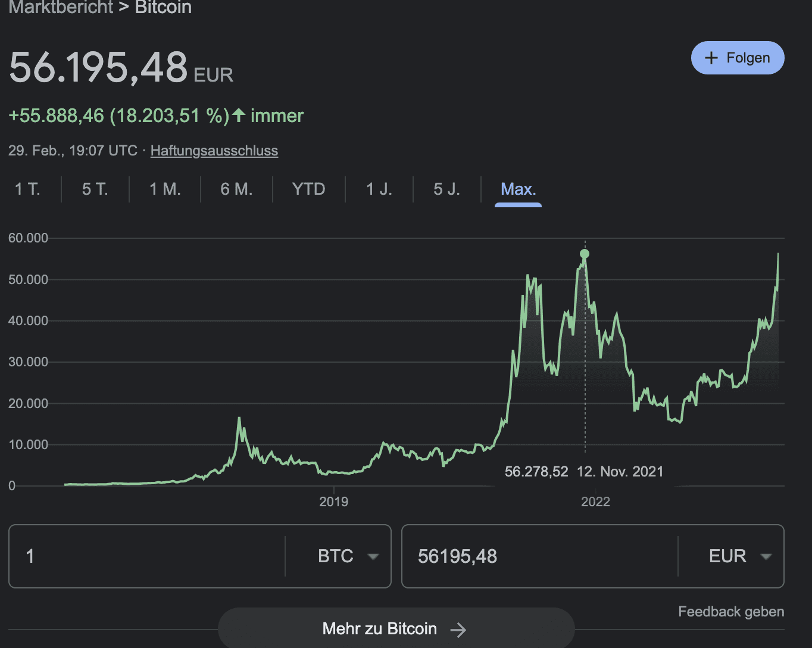812x648 pixels.
Task: Select the 1 T. time range tab
Action: (27, 189)
